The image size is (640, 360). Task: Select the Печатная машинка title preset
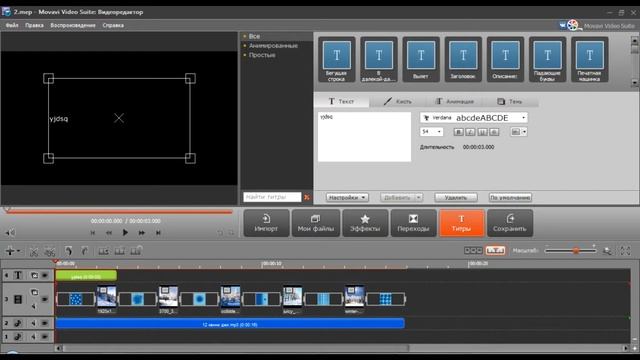589,60
